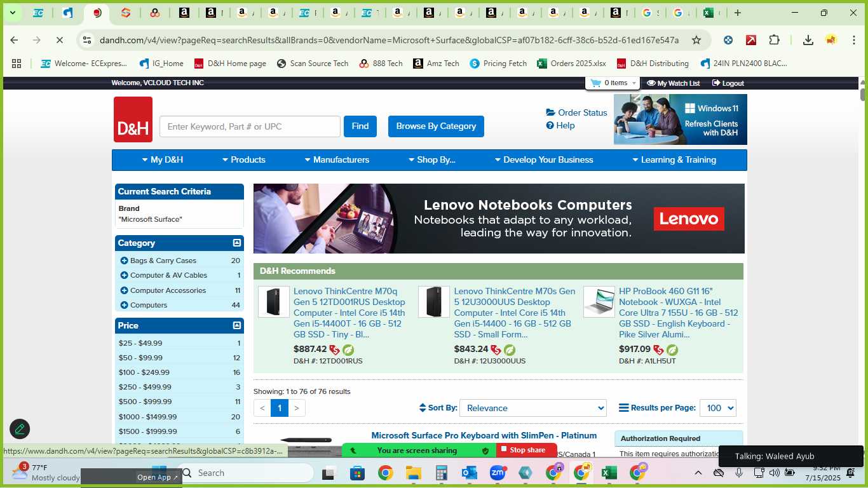Screen dimensions: 868x488
Task: Open Chrome extensions puzzle icon
Action: pyautogui.click(x=774, y=40)
